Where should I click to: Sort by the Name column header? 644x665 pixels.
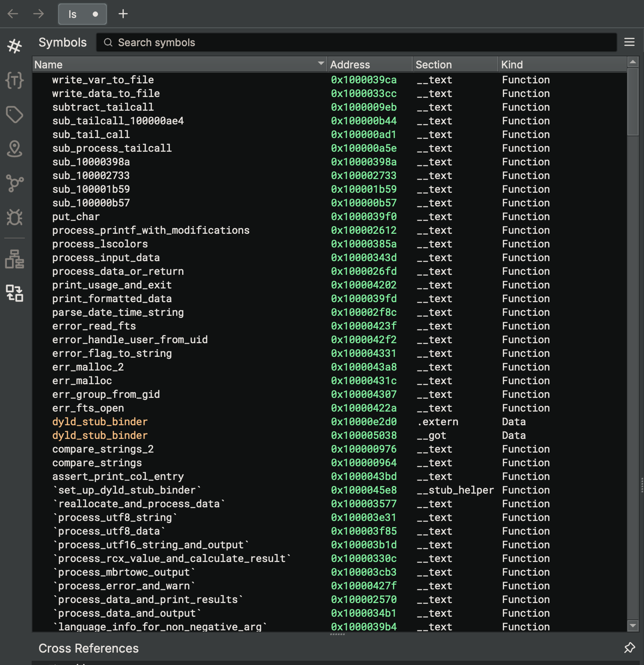180,65
